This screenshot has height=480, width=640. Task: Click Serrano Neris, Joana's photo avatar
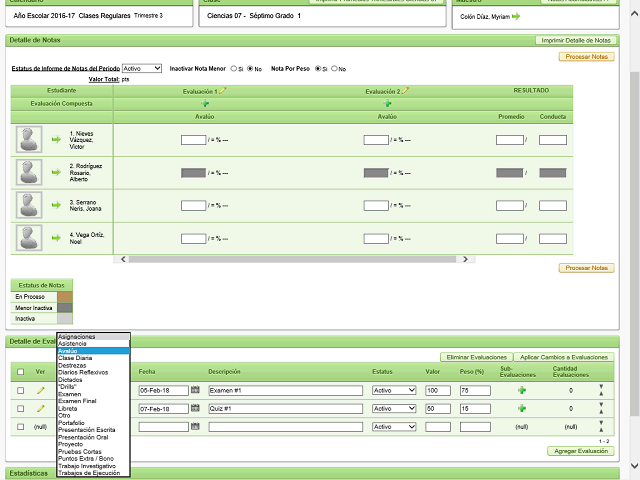pyautogui.click(x=29, y=205)
